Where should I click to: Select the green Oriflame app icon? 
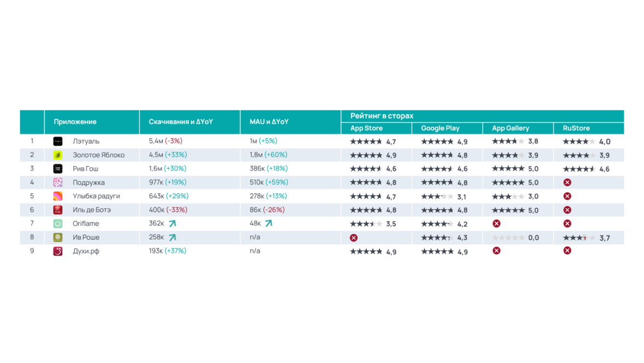pyautogui.click(x=58, y=224)
